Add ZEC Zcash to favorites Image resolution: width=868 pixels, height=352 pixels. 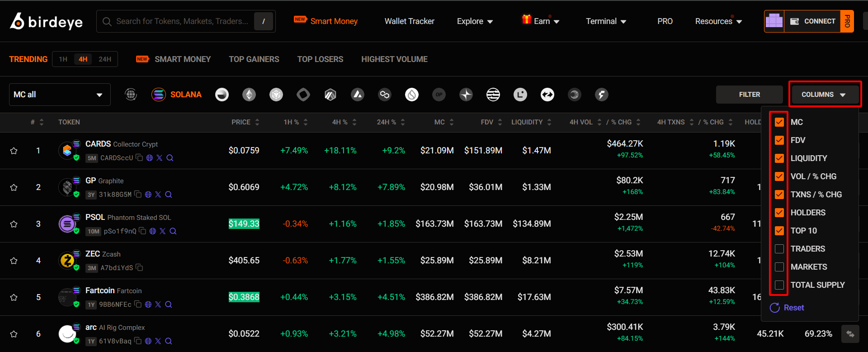[14, 261]
